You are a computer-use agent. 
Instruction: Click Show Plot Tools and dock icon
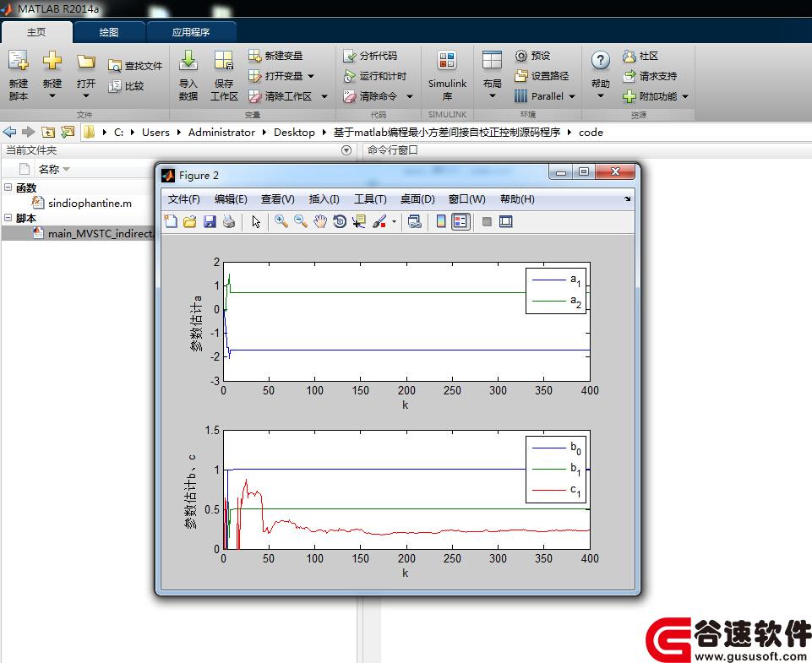tap(505, 221)
